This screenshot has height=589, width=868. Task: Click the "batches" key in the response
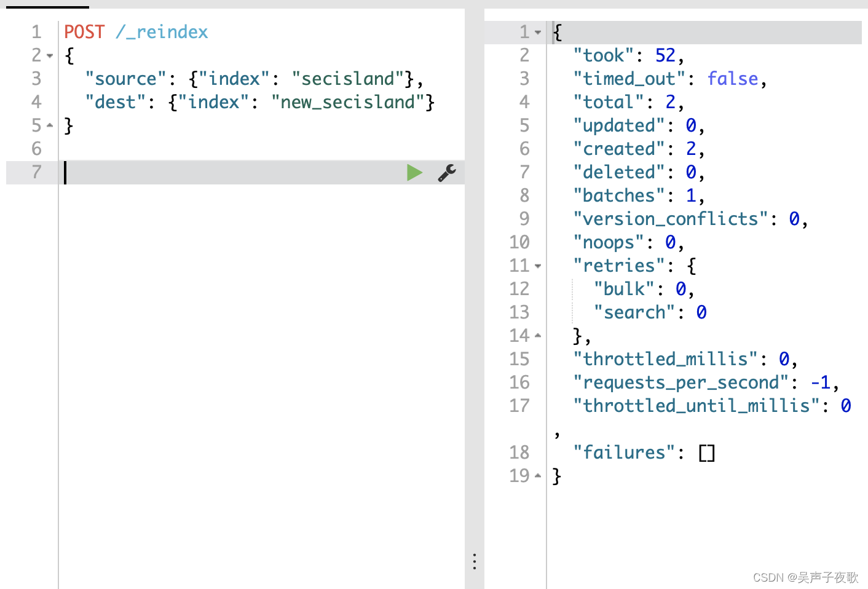[x=619, y=196]
